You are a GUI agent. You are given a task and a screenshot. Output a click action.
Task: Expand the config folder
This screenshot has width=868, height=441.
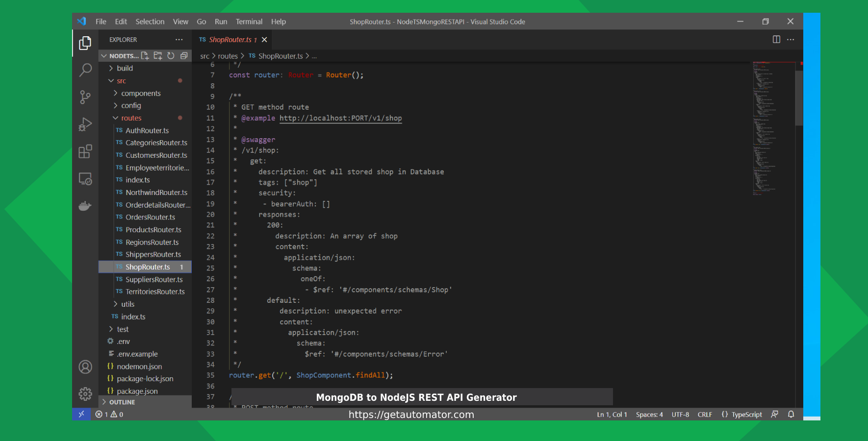pyautogui.click(x=131, y=105)
